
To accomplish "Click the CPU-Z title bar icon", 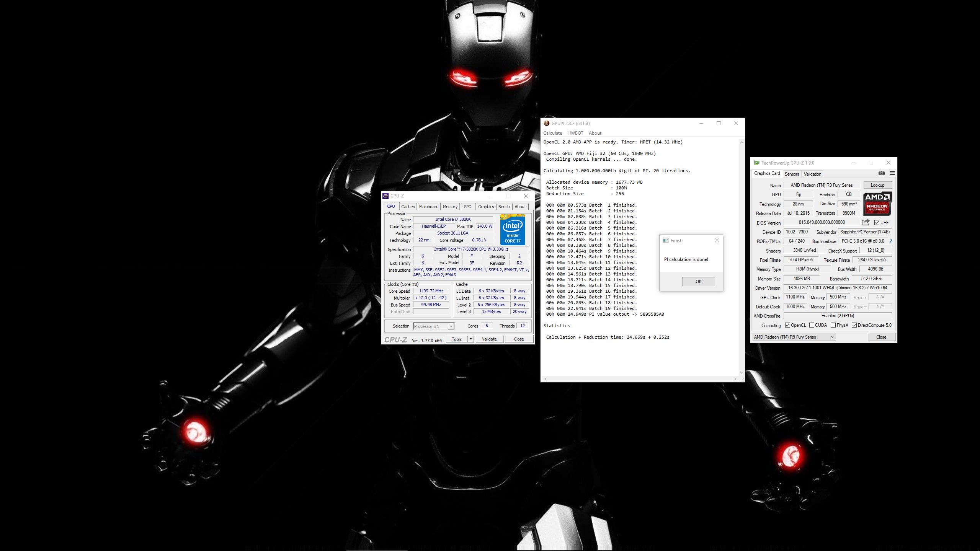I will (385, 196).
